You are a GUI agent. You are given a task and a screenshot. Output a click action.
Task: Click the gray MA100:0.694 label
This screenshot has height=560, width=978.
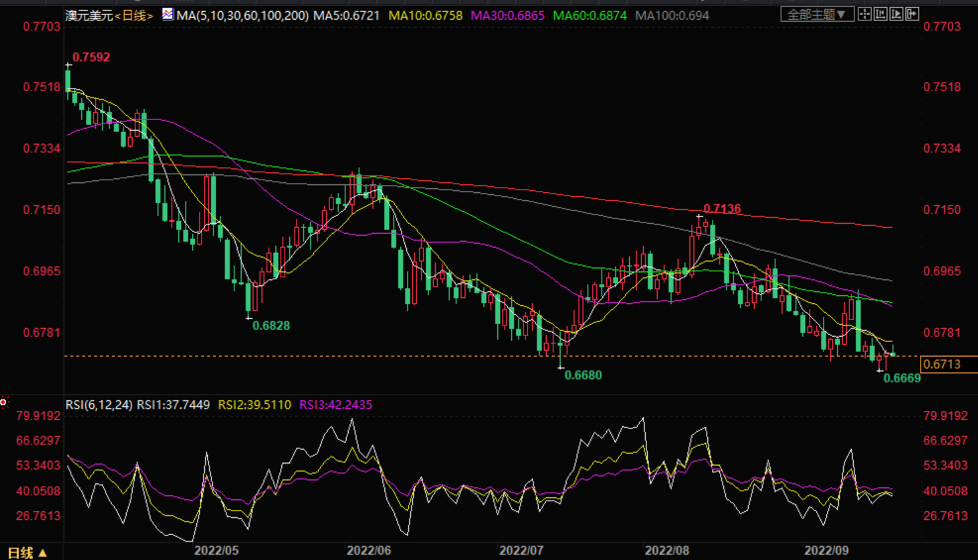pos(672,15)
